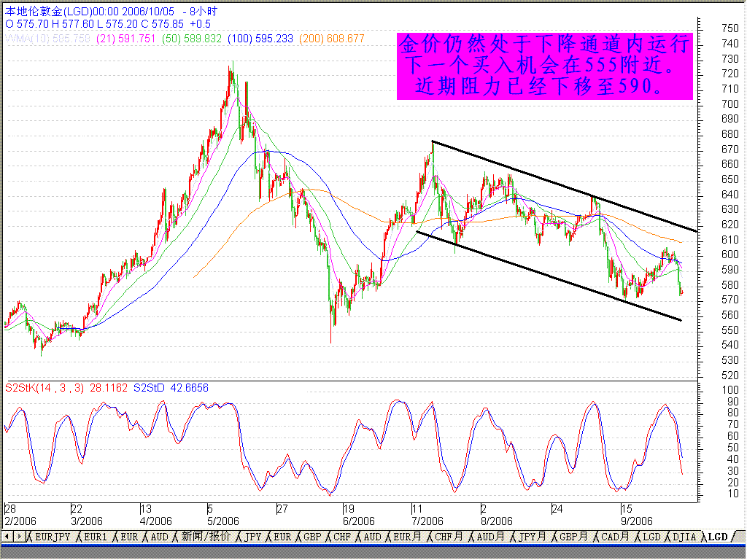The image size is (747, 560).
Task: Open the EUR tab right of EUR1
Action: pos(129,537)
